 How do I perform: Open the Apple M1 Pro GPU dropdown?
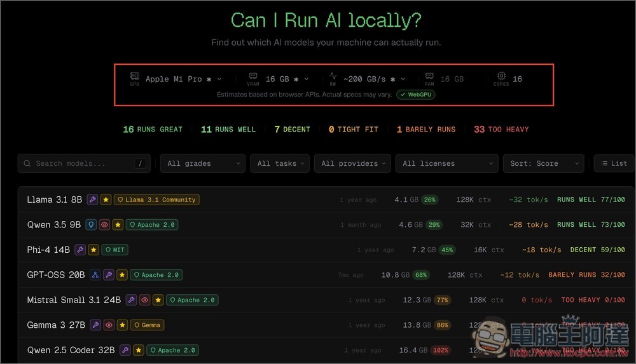183,79
